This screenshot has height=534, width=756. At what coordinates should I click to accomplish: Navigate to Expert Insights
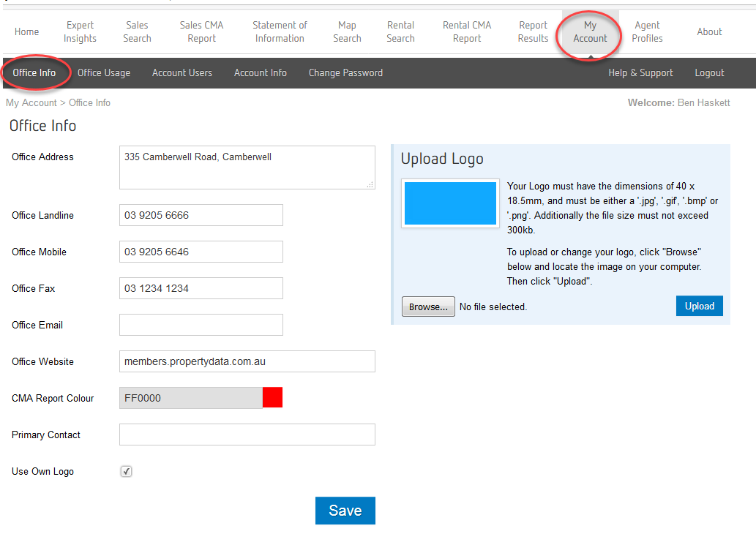80,31
